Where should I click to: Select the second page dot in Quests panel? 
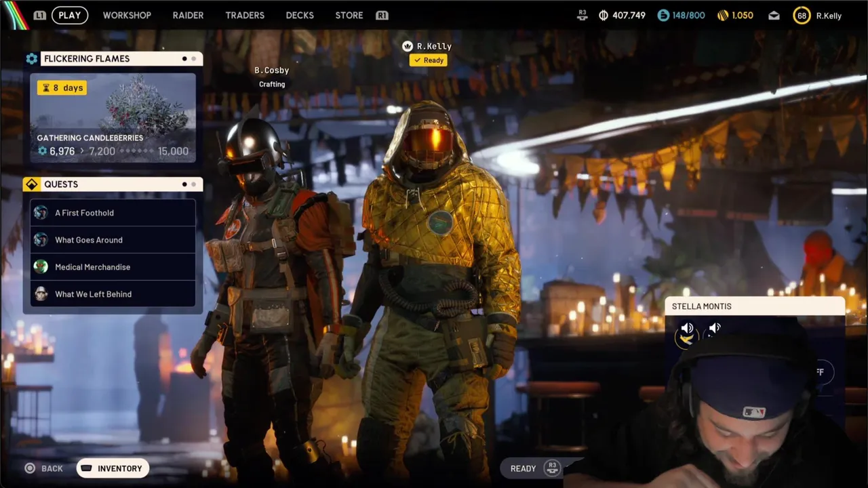coord(193,184)
